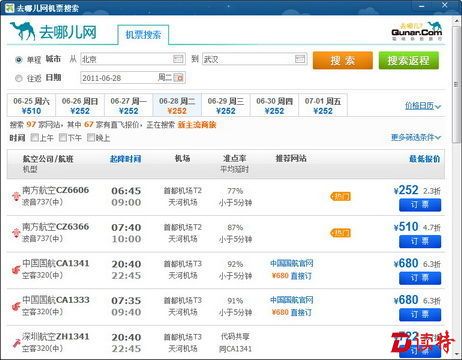Sort by 起降时间 column header
The width and height of the screenshot is (462, 360).
tap(125, 159)
